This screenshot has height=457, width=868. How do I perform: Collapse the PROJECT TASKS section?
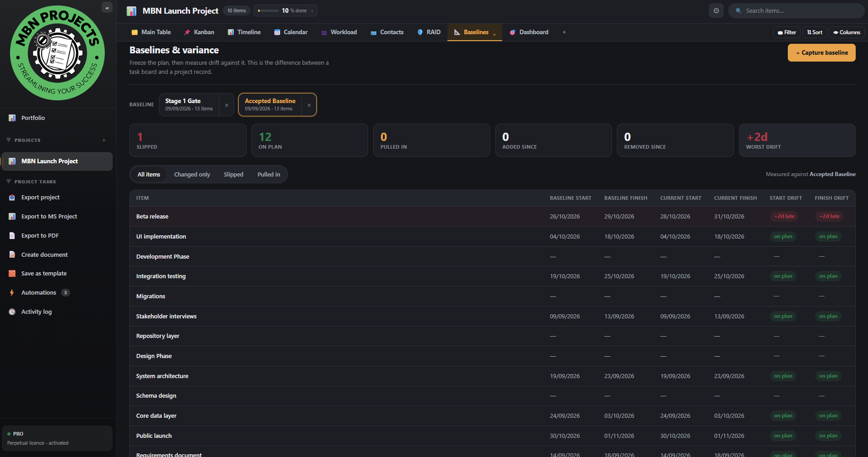(x=9, y=182)
